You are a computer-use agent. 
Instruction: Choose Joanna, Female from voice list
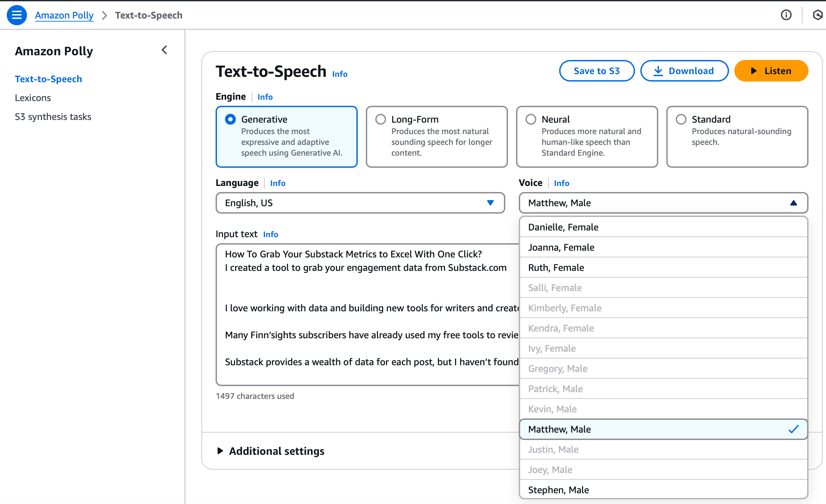pyautogui.click(x=663, y=247)
